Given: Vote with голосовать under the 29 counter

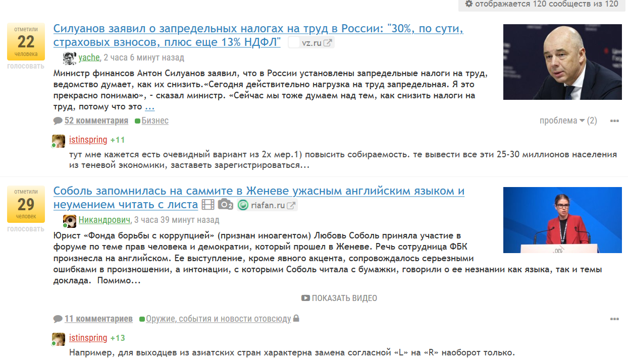Looking at the screenshot, I should coord(26,228).
